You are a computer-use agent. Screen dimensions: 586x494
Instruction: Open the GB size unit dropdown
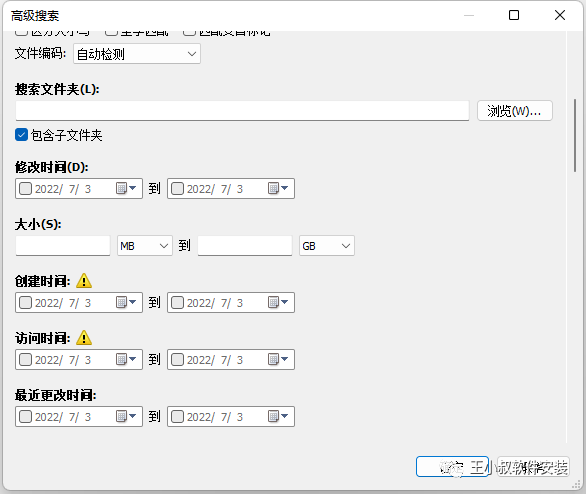[x=327, y=246]
